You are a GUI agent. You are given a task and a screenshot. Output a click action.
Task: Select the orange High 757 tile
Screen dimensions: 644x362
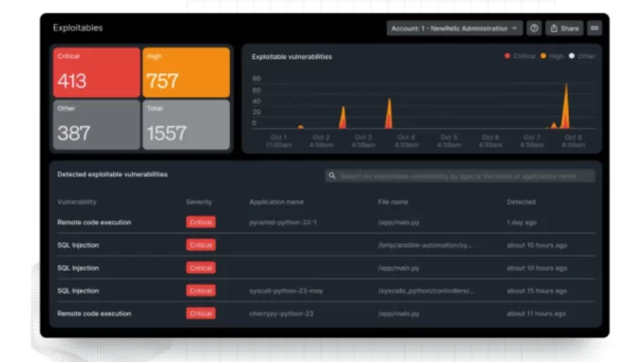tap(186, 73)
